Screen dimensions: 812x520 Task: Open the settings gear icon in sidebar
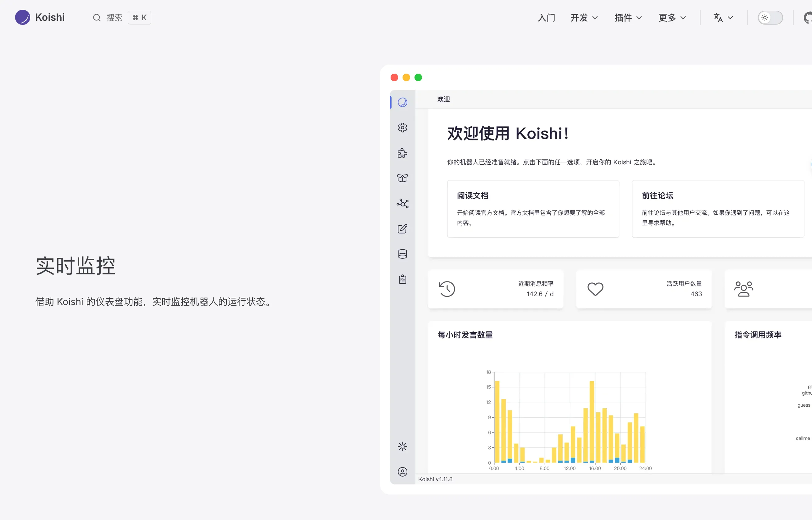402,127
